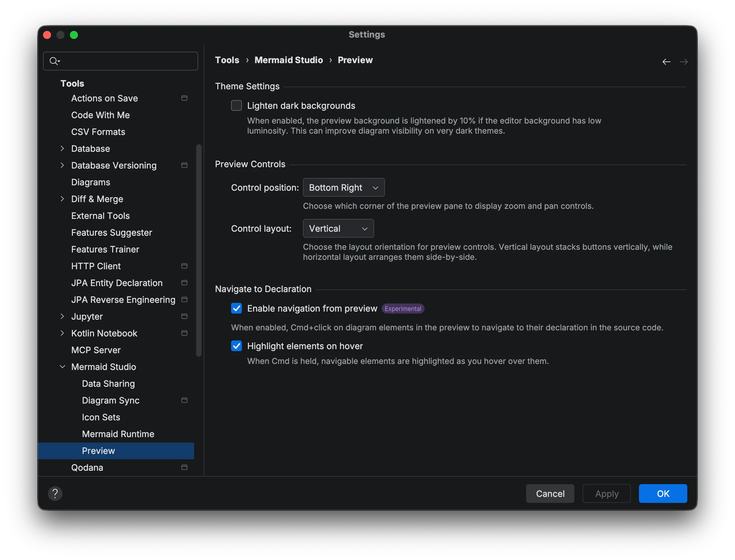Confirm settings with the OK button

(x=662, y=494)
